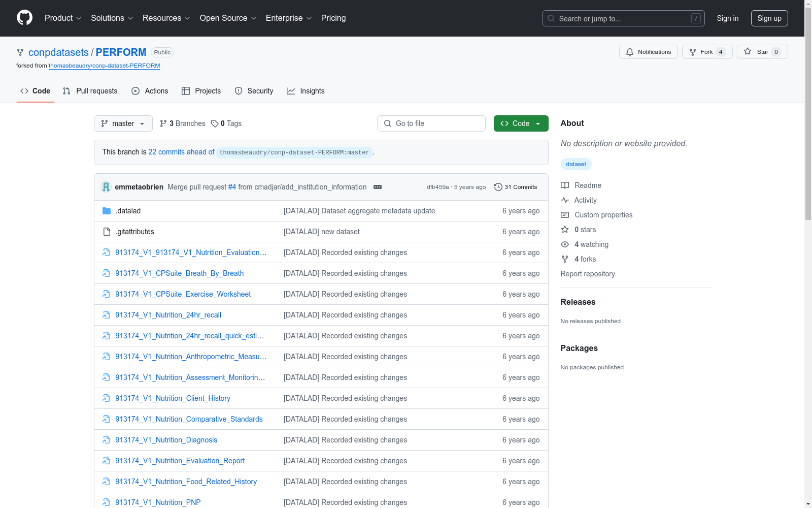The width and height of the screenshot is (812, 508).
Task: Open the Insights tab
Action: click(306, 91)
